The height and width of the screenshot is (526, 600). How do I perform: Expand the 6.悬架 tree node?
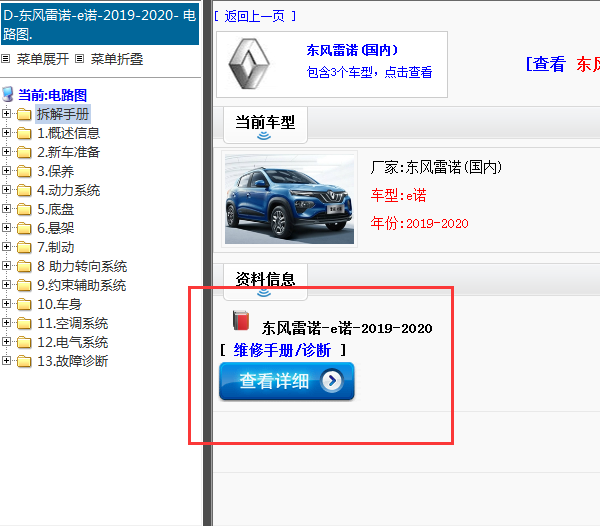6,228
